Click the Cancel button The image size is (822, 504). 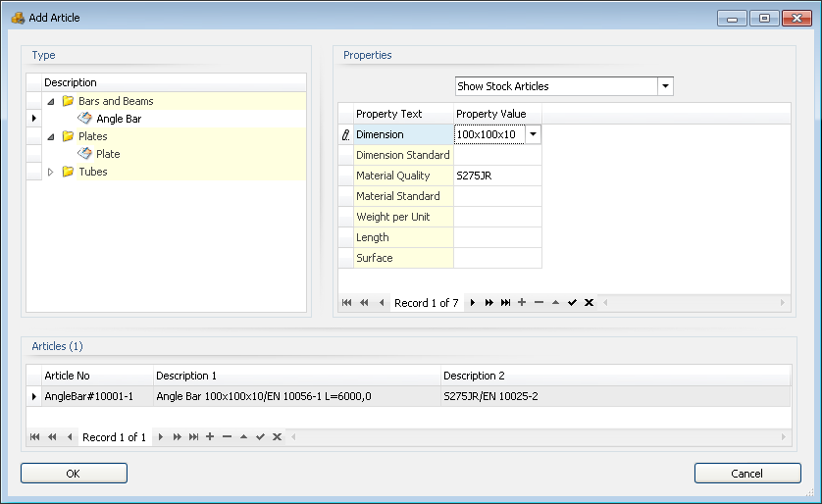(746, 474)
